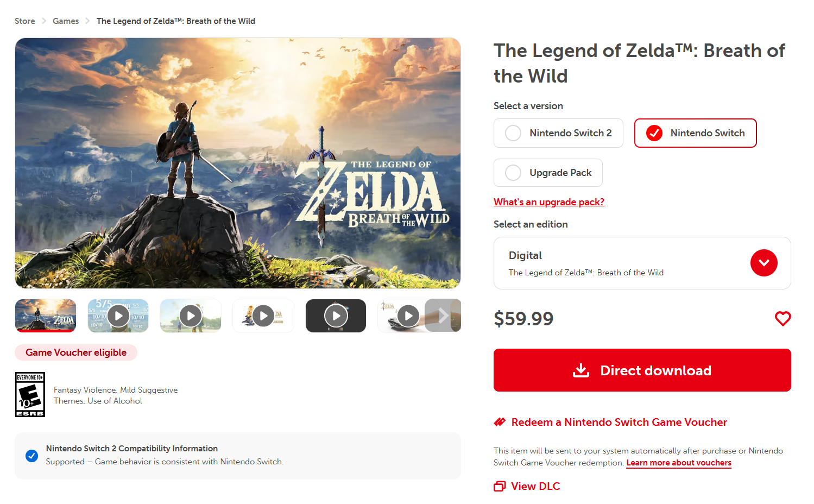Select the first cover art thumbnail
Screen dimensions: 814x504
[x=46, y=316]
